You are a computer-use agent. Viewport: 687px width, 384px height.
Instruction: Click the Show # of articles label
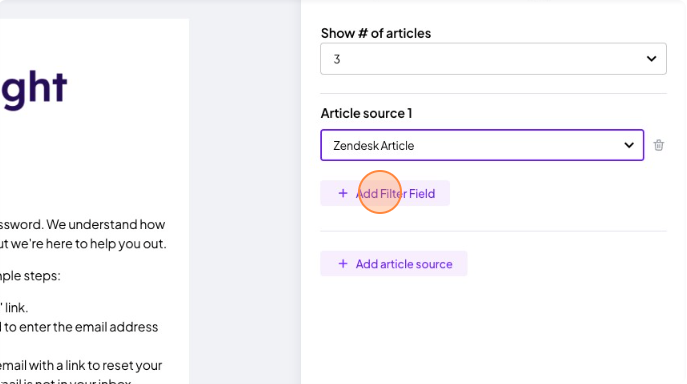point(376,33)
